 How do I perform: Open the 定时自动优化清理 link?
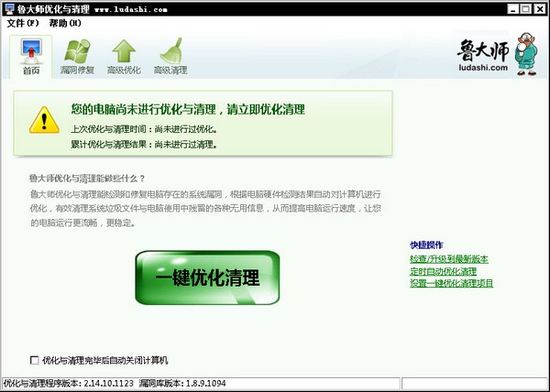tap(443, 271)
